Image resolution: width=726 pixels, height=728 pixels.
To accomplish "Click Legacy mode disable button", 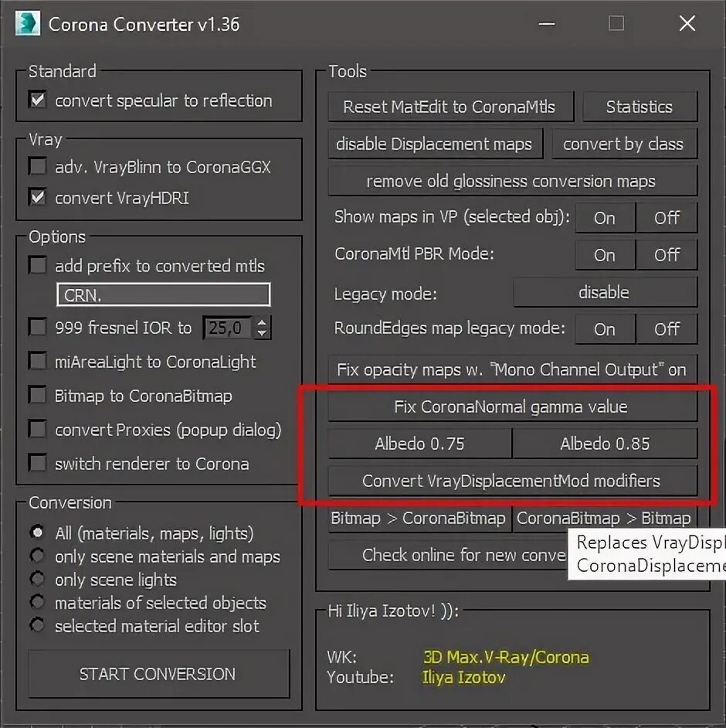I will point(605,292).
